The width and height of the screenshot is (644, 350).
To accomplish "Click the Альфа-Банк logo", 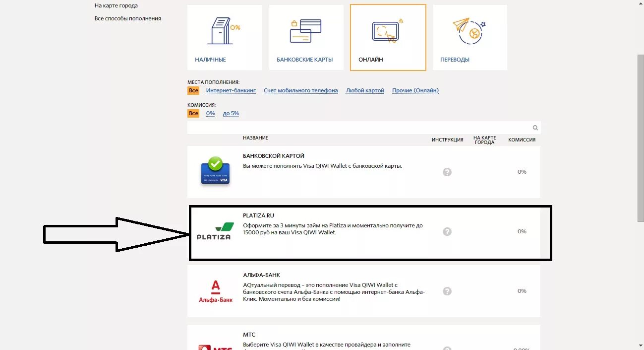I will (x=216, y=291).
